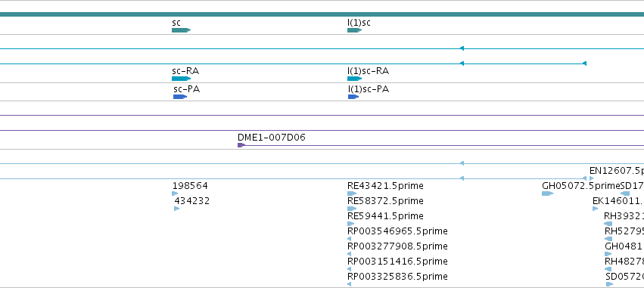This screenshot has height=288, width=644.
Task: Click the l(1)sc gene arrow glyph
Action: tap(354, 30)
